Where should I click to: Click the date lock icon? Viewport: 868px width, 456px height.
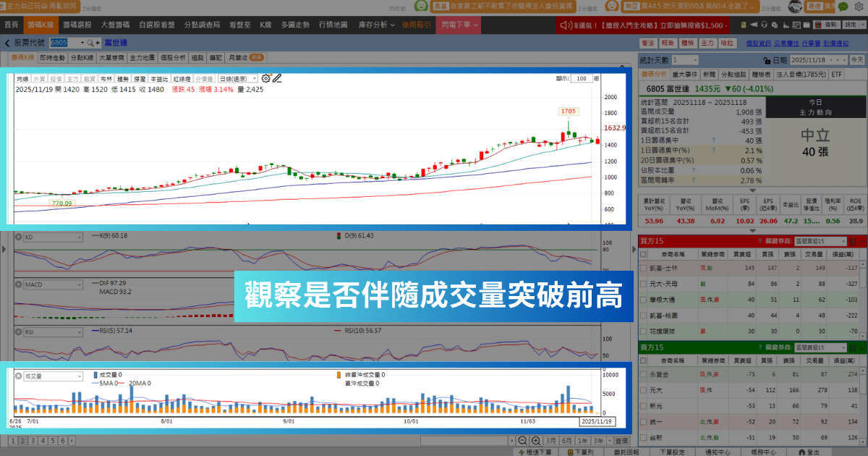point(767,60)
